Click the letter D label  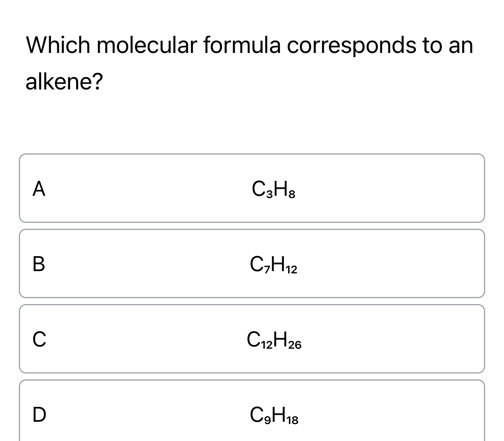click(x=39, y=415)
